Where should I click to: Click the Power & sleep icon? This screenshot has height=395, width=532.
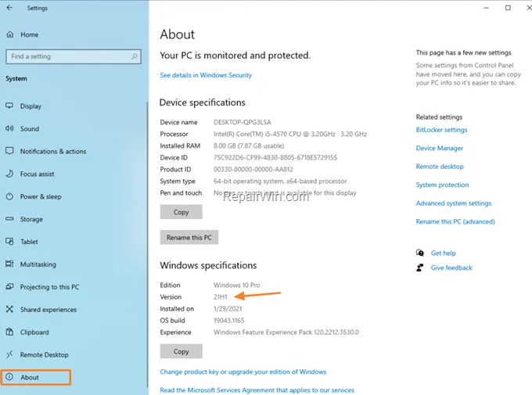pyautogui.click(x=9, y=196)
